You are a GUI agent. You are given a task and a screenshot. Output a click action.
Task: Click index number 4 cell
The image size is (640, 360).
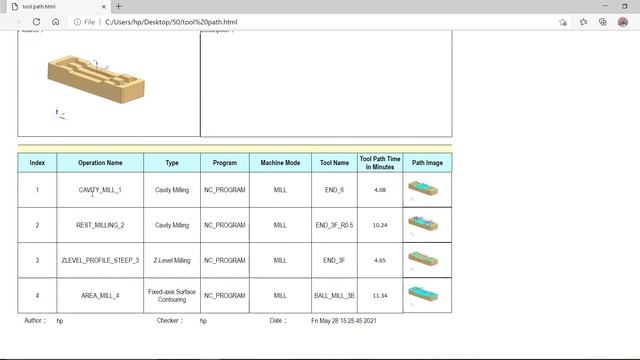[37, 296]
